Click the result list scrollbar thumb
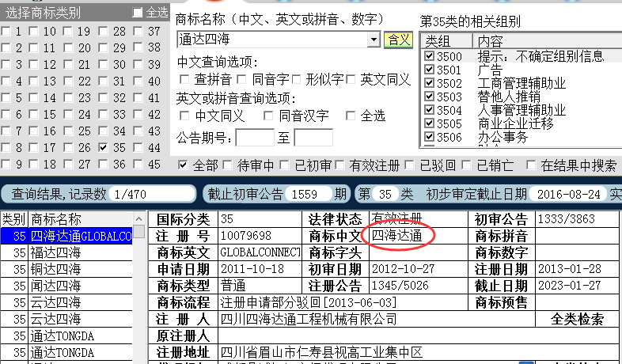Viewport: 622px width, 364px height. 138,232
